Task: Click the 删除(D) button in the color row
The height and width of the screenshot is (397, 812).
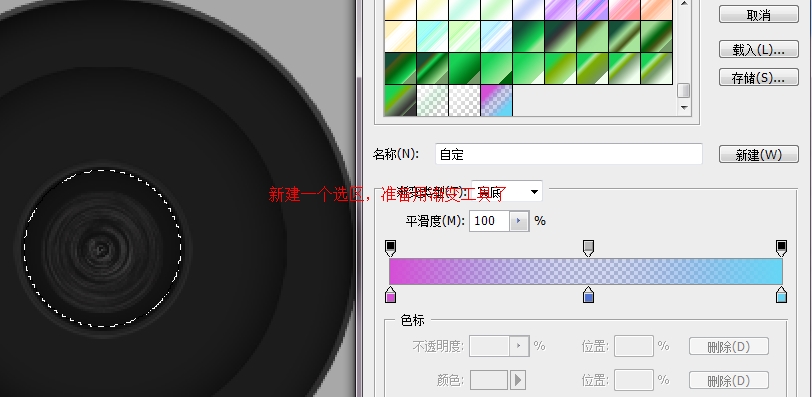Action: pyautogui.click(x=729, y=380)
